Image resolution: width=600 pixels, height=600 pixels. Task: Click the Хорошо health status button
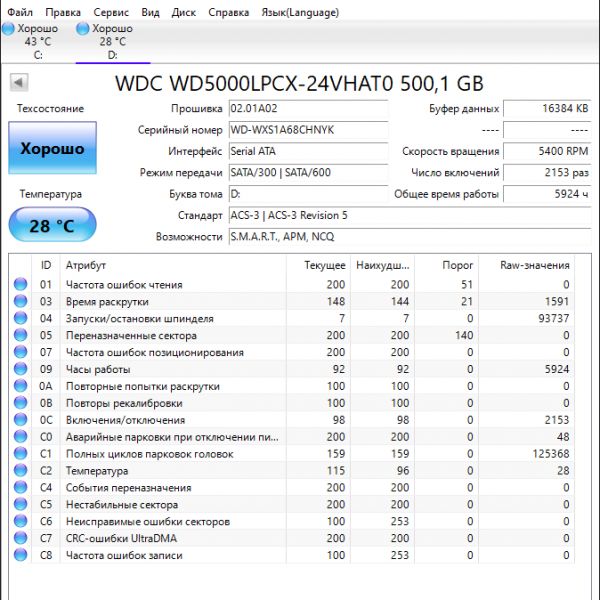(x=52, y=149)
